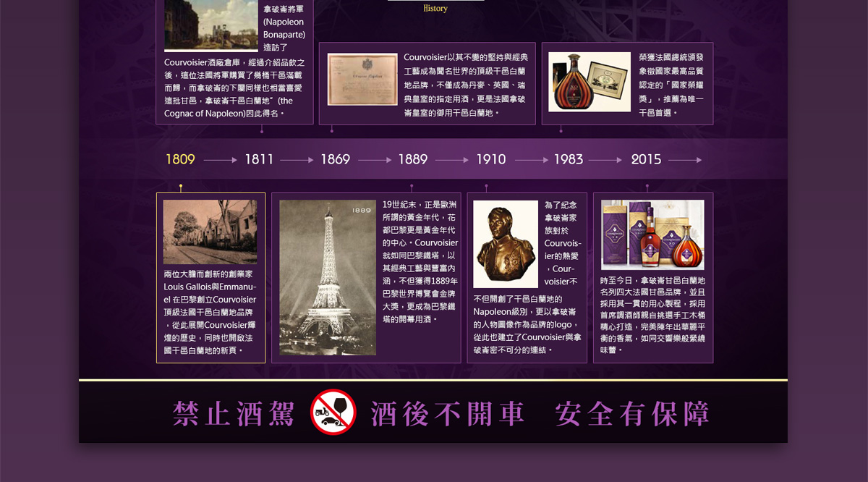This screenshot has width=868, height=482.
Task: Click the History heading text
Action: point(435,9)
